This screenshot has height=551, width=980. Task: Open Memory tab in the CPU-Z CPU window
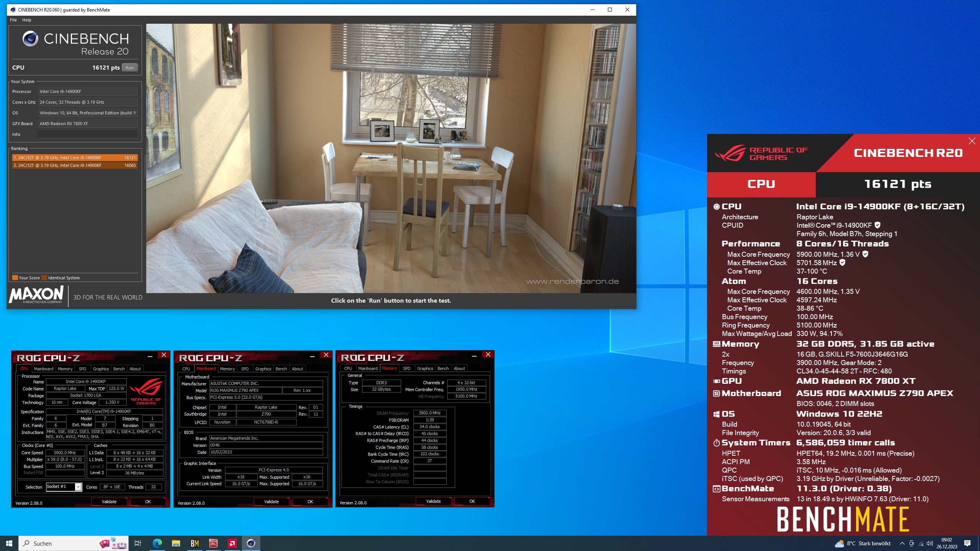point(65,369)
